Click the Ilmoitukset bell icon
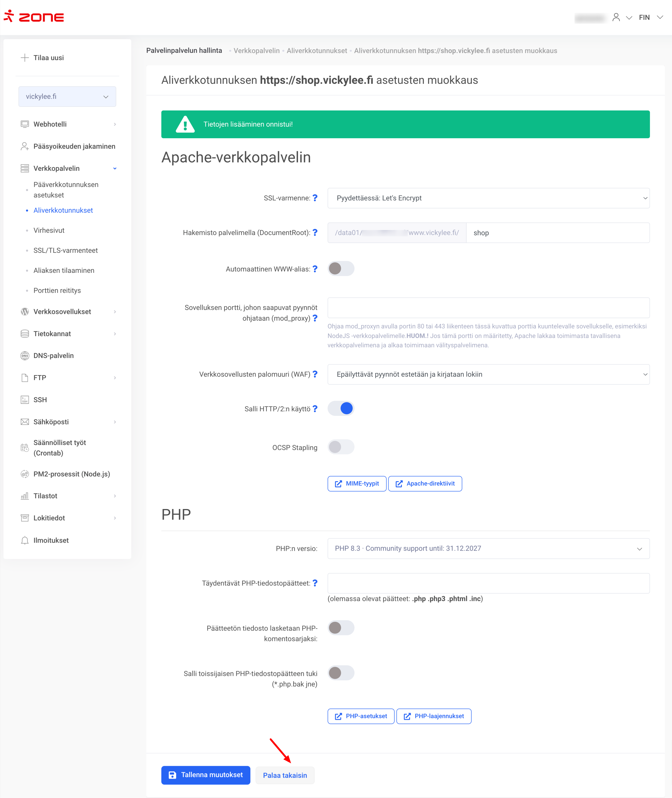 (25, 540)
